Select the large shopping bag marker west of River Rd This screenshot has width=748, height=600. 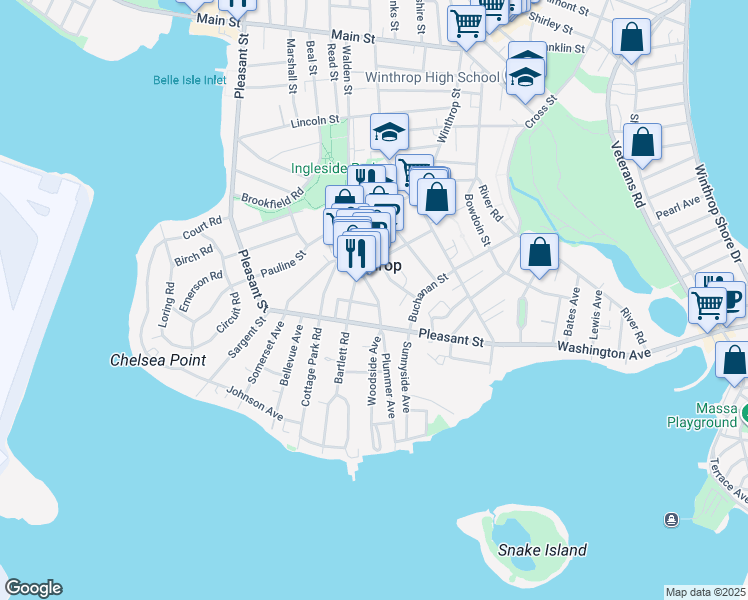tap(437, 198)
